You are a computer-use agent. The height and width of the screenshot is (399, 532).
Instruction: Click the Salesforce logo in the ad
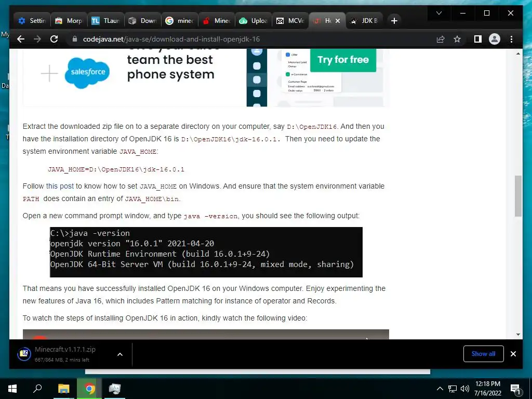[87, 73]
